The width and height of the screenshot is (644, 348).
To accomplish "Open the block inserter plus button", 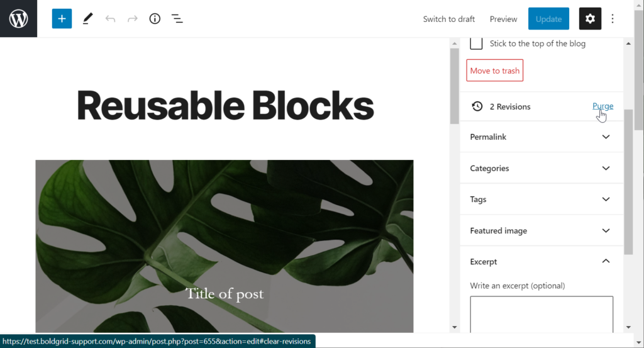I will point(62,19).
